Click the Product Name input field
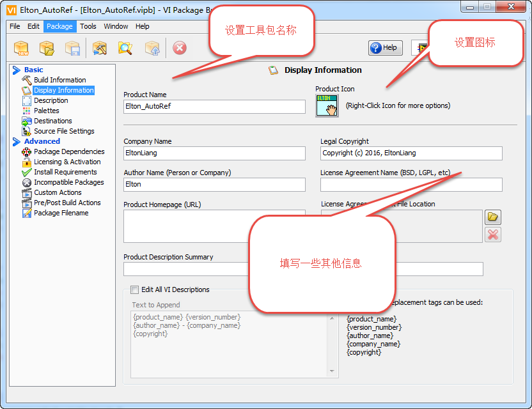 point(214,107)
